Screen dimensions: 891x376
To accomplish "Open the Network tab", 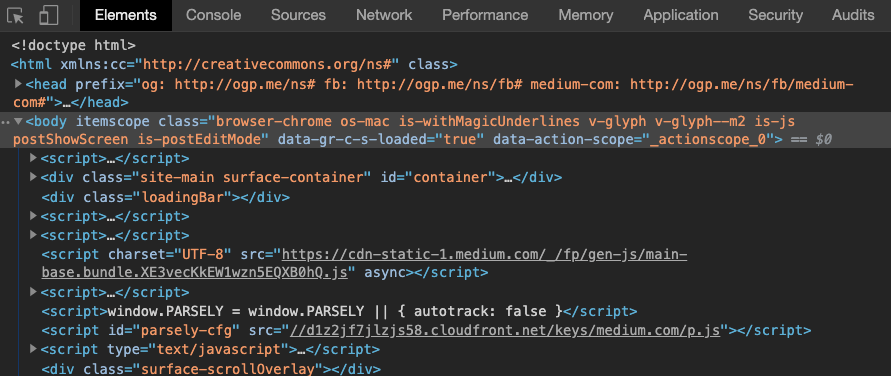I will pos(384,15).
